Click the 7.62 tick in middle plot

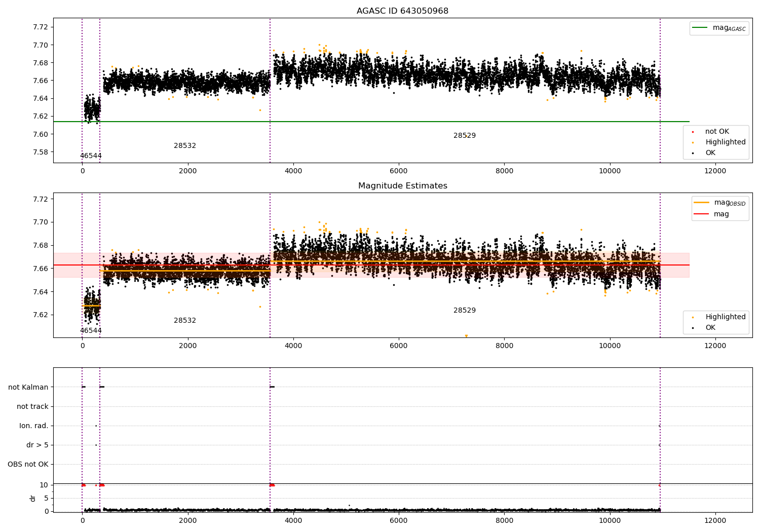[40, 315]
